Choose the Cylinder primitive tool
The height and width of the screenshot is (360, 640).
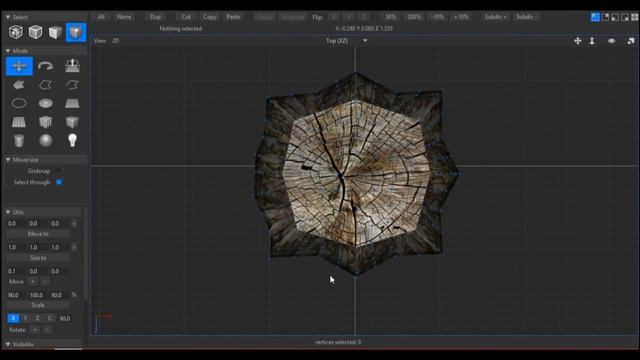(19, 141)
